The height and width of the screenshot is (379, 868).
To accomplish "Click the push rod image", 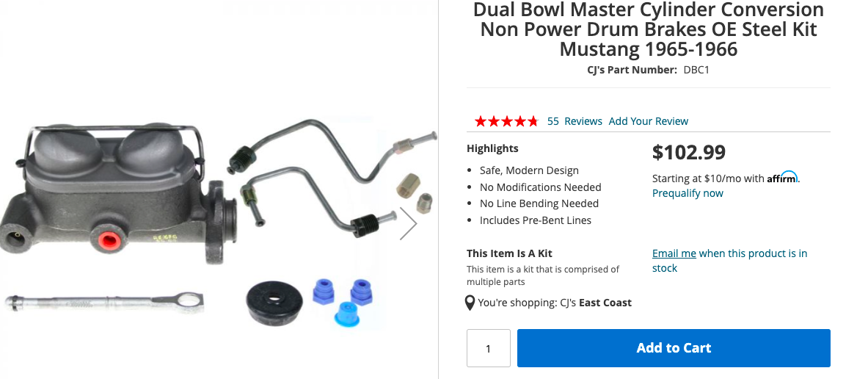I will [104, 303].
